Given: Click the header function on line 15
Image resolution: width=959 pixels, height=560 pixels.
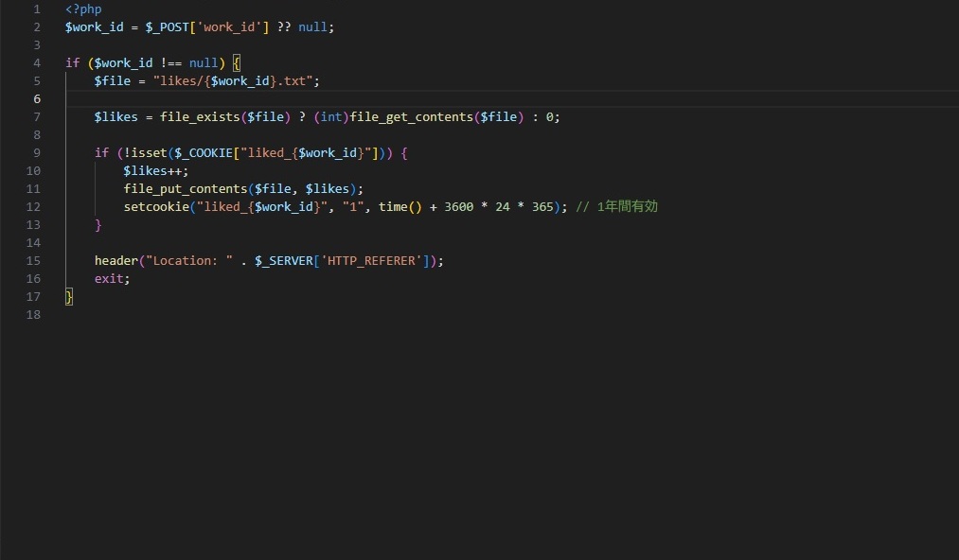Looking at the screenshot, I should pyautogui.click(x=115, y=260).
